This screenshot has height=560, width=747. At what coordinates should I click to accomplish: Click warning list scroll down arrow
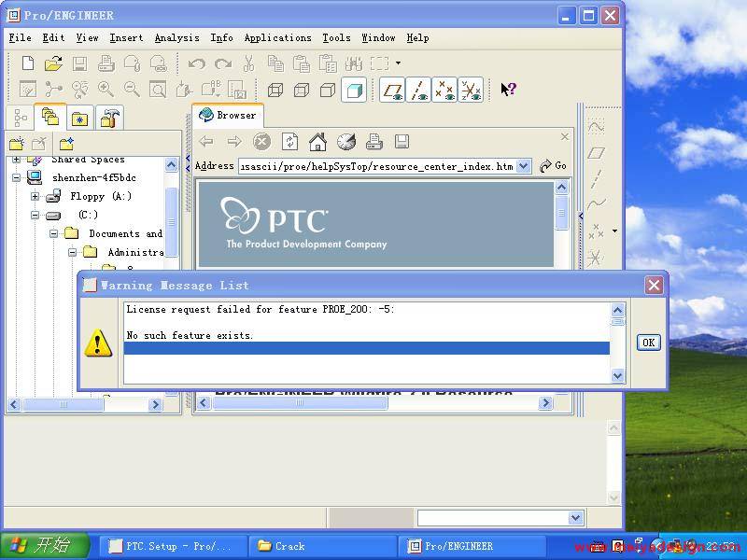[617, 376]
